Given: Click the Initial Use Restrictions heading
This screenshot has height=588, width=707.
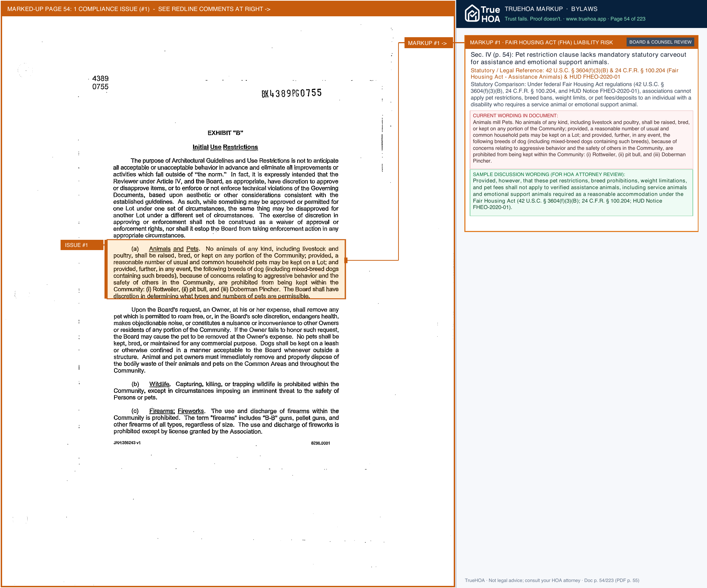Looking at the screenshot, I should (225, 147).
